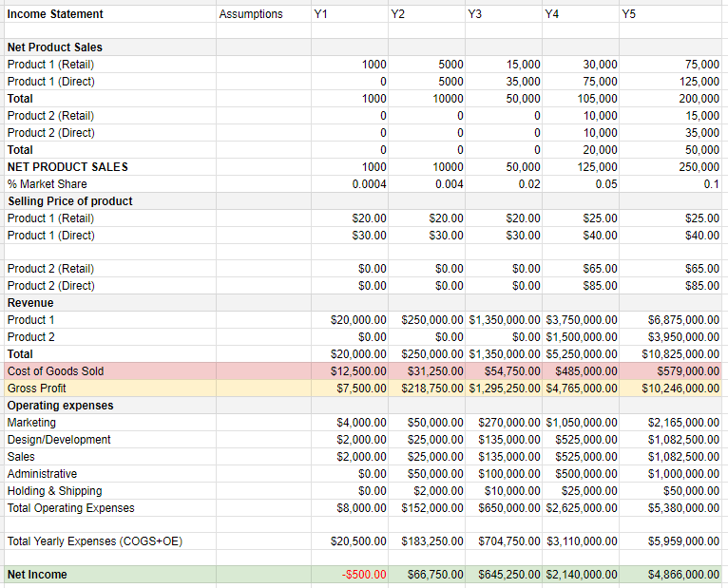The height and width of the screenshot is (588, 728).
Task: Click the $183,250.00 yearly expenses cell
Action: tap(427, 541)
